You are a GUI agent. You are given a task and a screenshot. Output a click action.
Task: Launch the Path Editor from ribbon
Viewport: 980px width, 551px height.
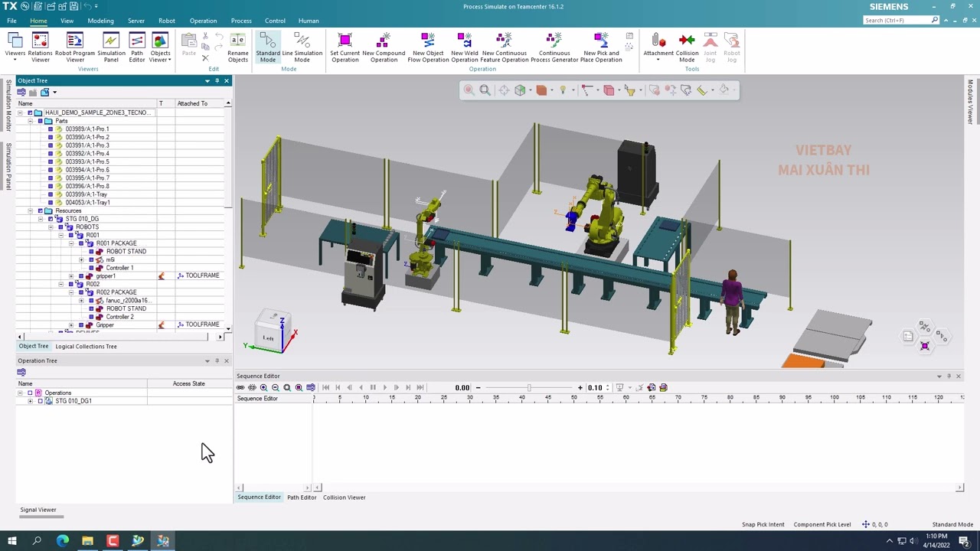136,47
